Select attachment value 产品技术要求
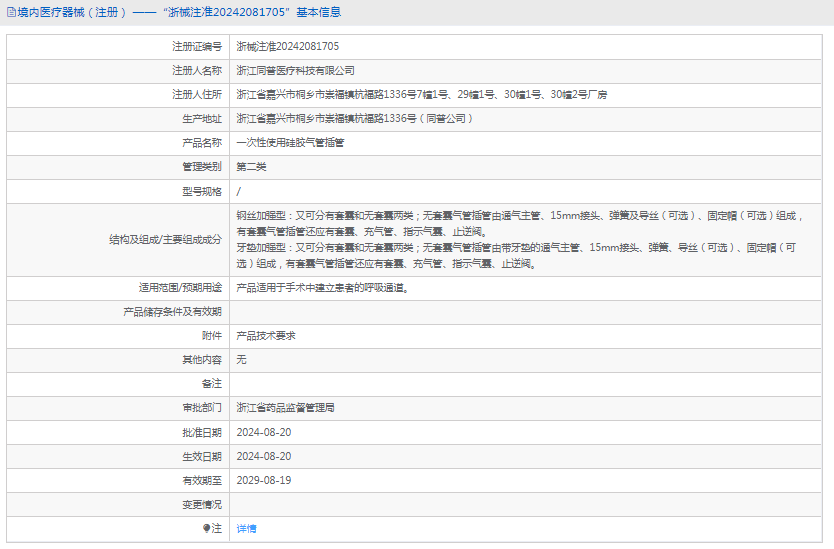 [x=265, y=336]
